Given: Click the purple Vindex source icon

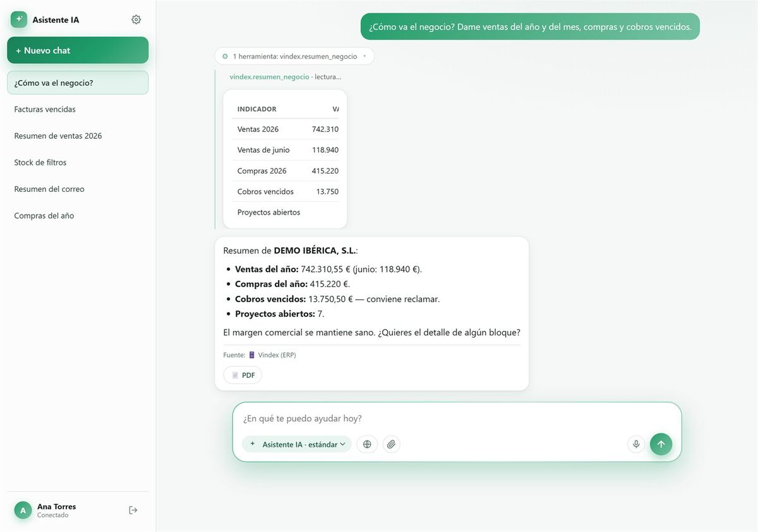Looking at the screenshot, I should point(251,355).
